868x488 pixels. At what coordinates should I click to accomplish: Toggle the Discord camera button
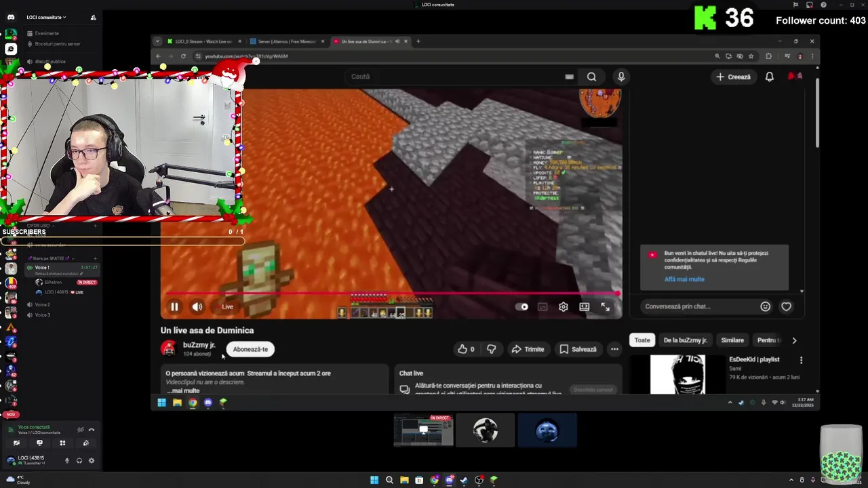click(x=16, y=443)
